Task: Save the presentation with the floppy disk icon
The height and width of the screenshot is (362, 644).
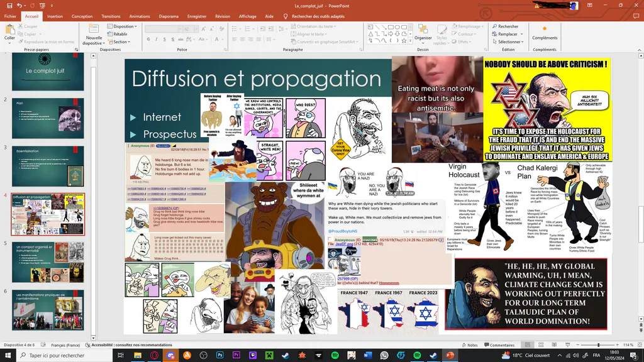Action: pos(9,6)
